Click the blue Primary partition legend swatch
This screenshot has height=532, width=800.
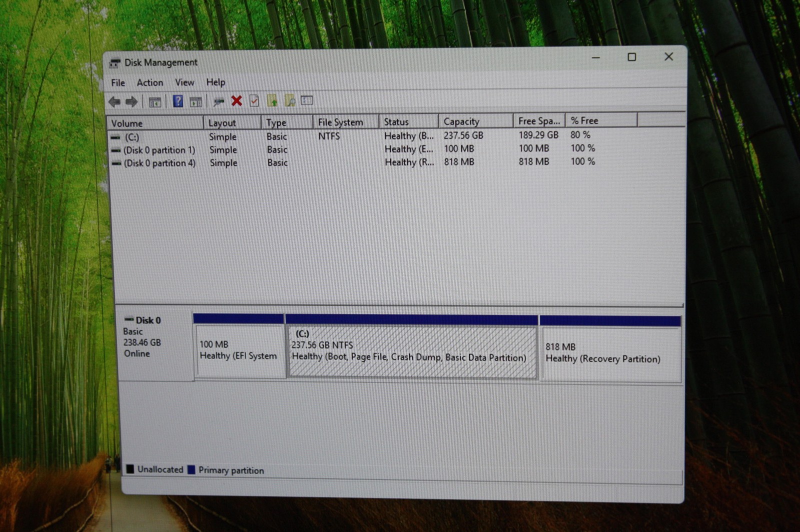191,469
